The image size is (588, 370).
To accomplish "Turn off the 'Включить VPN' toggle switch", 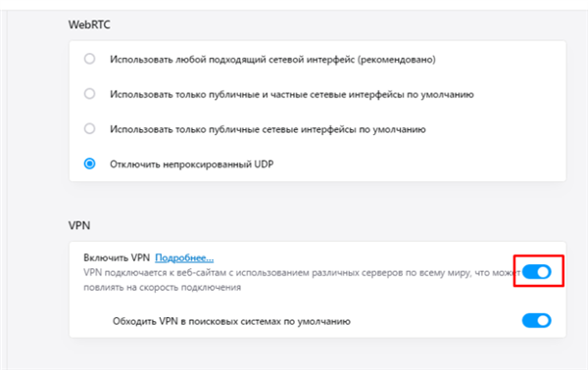I will point(537,272).
